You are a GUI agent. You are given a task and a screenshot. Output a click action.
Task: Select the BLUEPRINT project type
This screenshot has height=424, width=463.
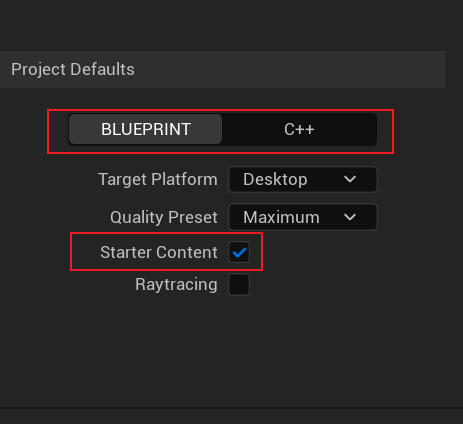click(x=145, y=129)
